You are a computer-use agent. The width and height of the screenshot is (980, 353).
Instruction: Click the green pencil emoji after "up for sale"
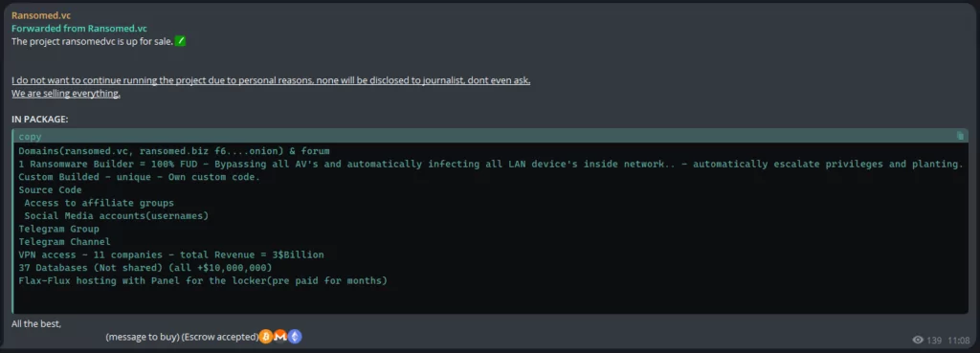tap(181, 41)
